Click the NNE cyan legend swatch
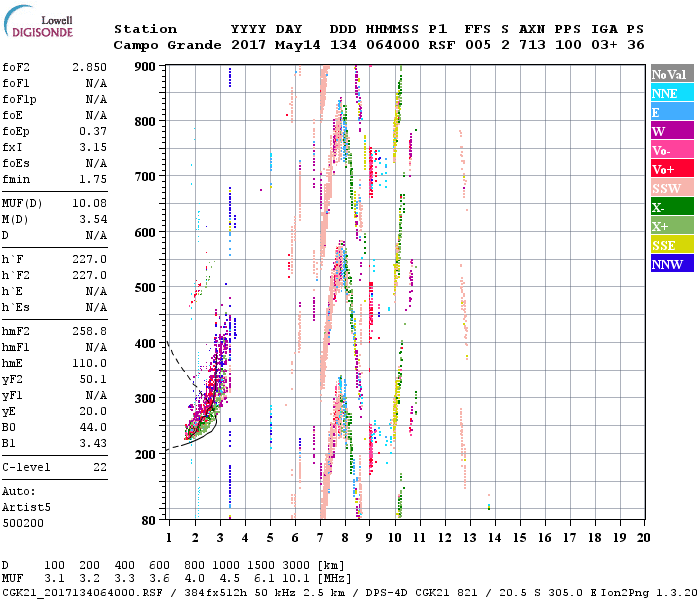The height and width of the screenshot is (600, 700). coord(670,93)
